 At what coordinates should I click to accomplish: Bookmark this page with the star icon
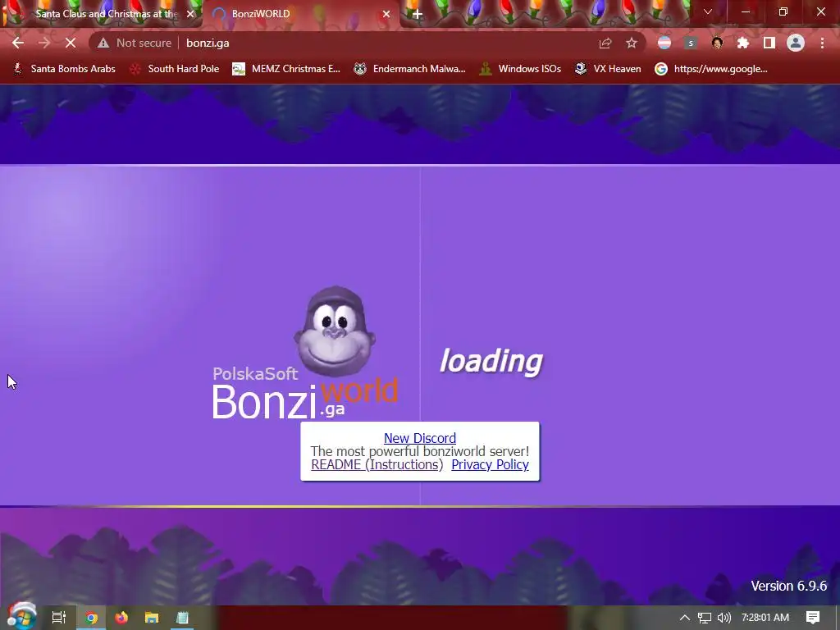tap(632, 43)
